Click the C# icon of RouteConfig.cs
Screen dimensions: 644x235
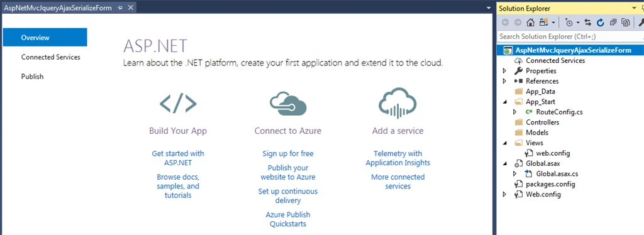528,112
